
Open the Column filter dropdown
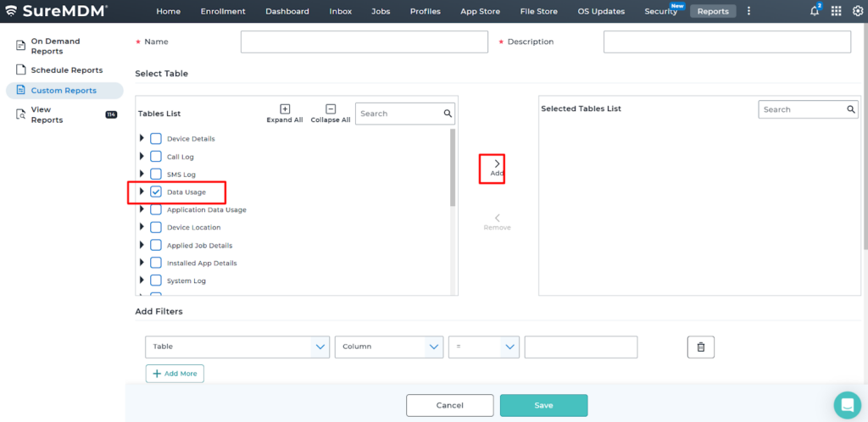[x=389, y=347]
